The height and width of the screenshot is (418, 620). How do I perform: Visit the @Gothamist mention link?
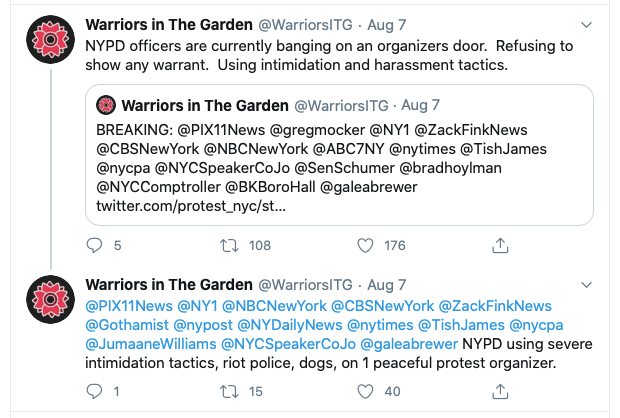tap(127, 325)
